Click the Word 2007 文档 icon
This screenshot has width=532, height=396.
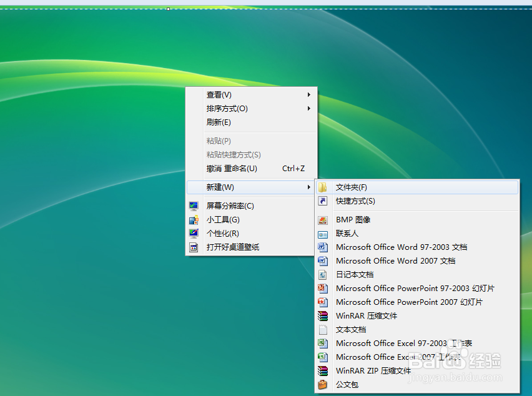pyautogui.click(x=322, y=261)
